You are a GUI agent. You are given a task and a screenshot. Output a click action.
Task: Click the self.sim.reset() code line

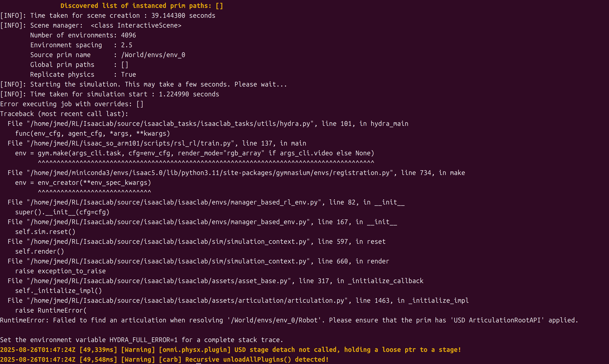(x=45, y=232)
